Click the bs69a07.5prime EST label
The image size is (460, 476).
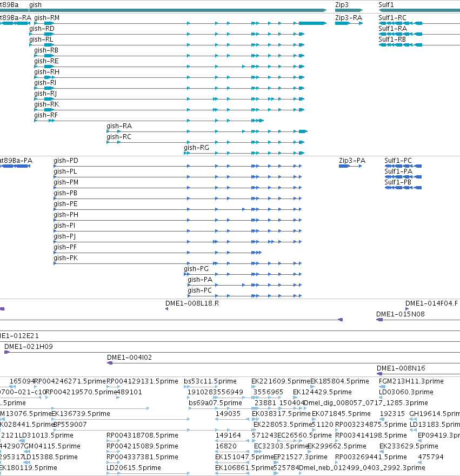tap(216, 403)
